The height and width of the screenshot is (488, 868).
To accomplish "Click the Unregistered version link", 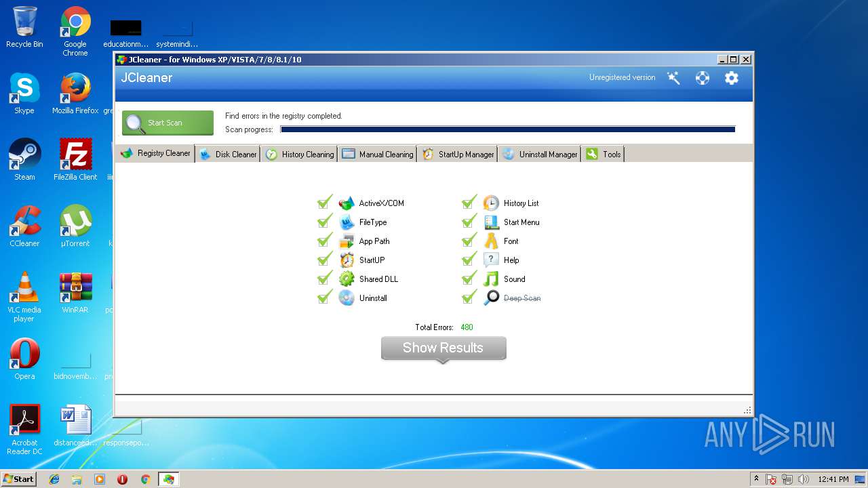I will 622,77.
